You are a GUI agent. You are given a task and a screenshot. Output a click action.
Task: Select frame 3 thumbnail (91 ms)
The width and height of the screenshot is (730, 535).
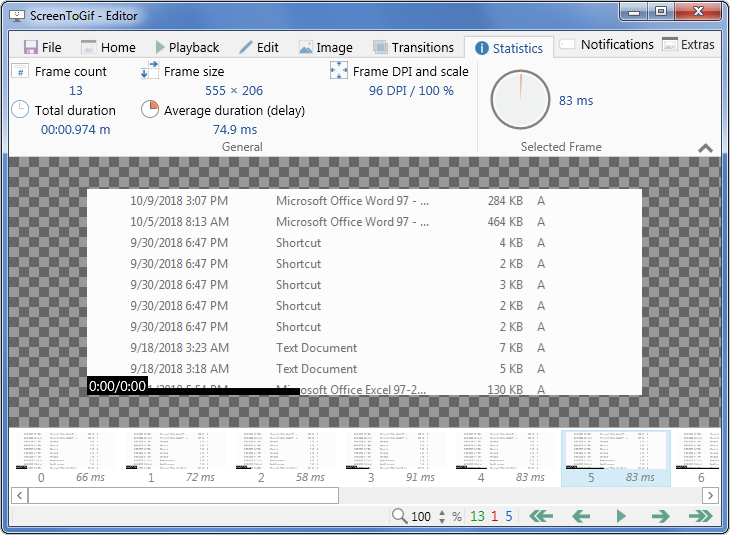[x=395, y=458]
